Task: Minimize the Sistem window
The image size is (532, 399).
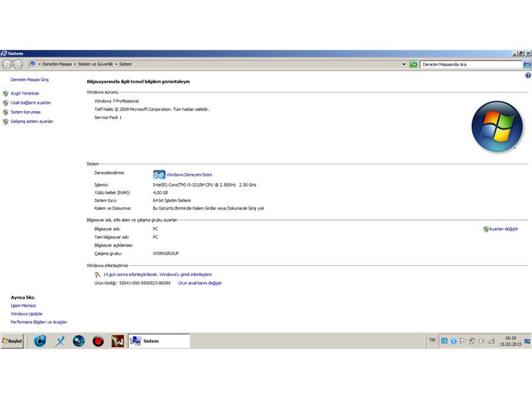Action: tap(514, 54)
